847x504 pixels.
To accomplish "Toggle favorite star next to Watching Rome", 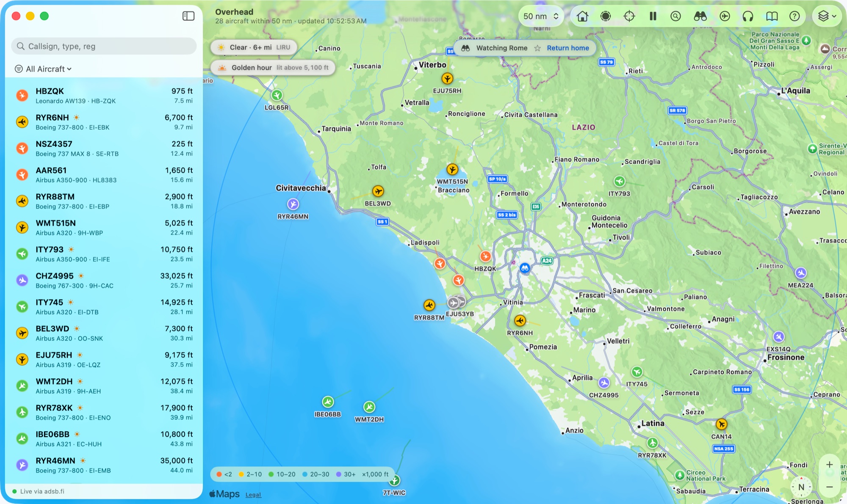I will click(x=537, y=48).
